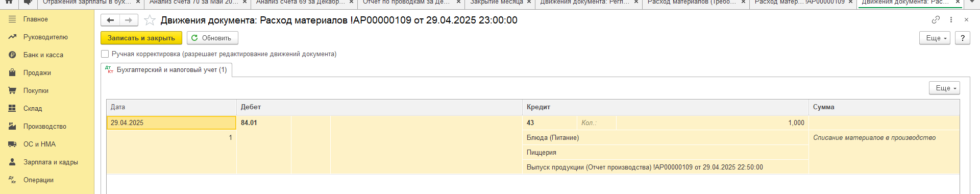Open Зарплата и кадры in sidebar

pyautogui.click(x=51, y=162)
